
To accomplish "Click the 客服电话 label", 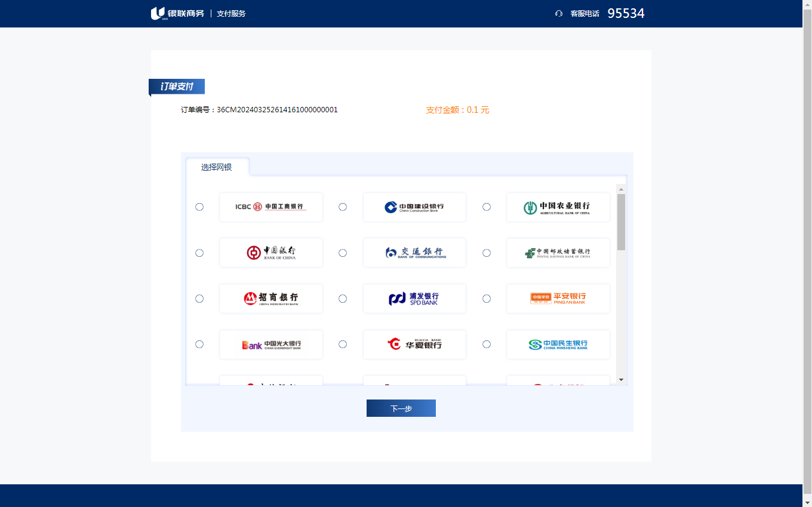I will (585, 13).
